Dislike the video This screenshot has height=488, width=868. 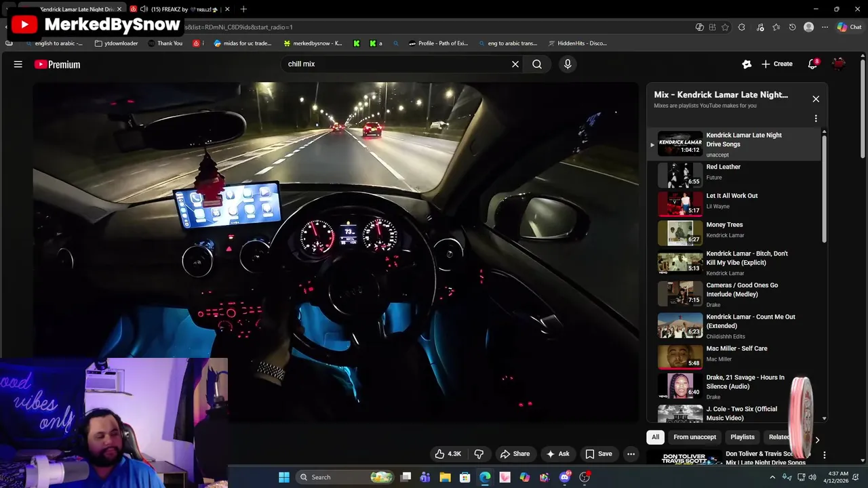tap(479, 454)
